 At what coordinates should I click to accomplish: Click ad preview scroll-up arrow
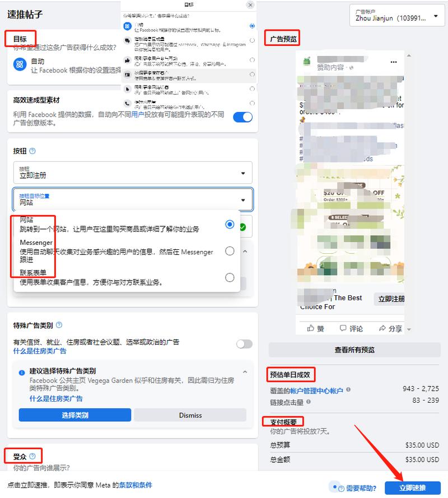pos(409,55)
